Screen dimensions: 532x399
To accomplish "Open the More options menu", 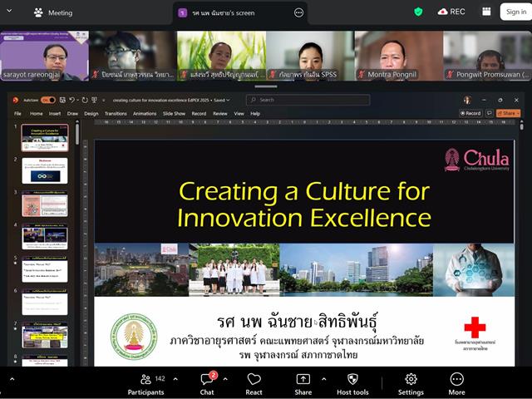I will (x=456, y=385).
